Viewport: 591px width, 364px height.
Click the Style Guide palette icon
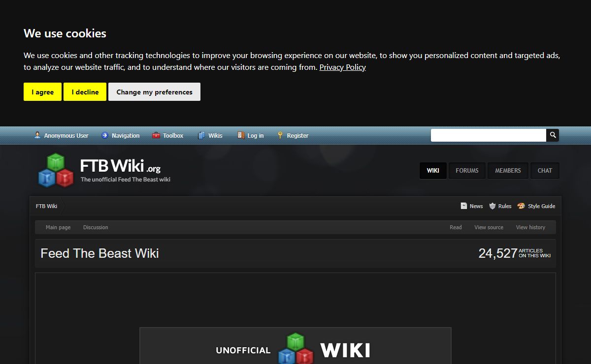click(x=521, y=206)
